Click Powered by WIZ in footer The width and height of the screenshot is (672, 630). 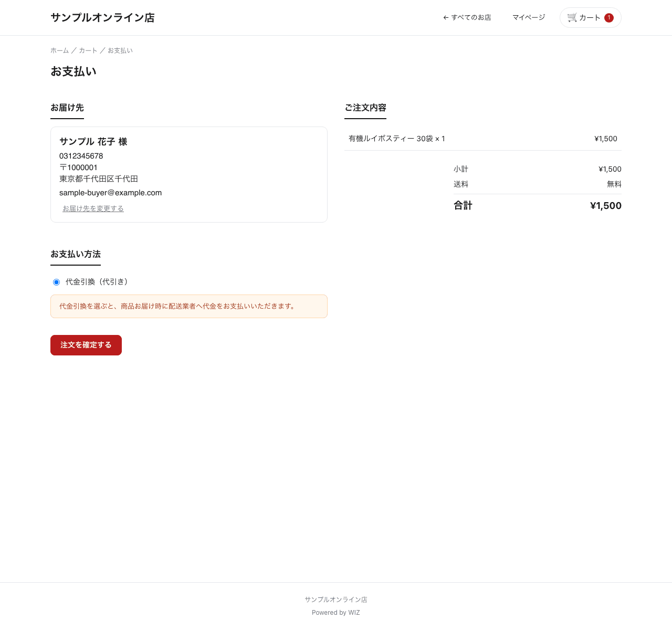(x=336, y=613)
